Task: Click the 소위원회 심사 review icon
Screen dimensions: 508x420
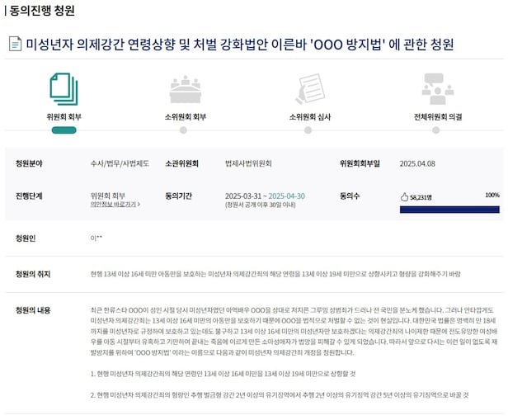Action: [x=309, y=89]
